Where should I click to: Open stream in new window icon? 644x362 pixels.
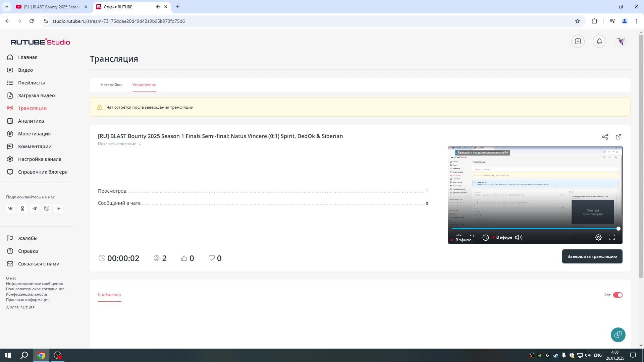click(619, 137)
